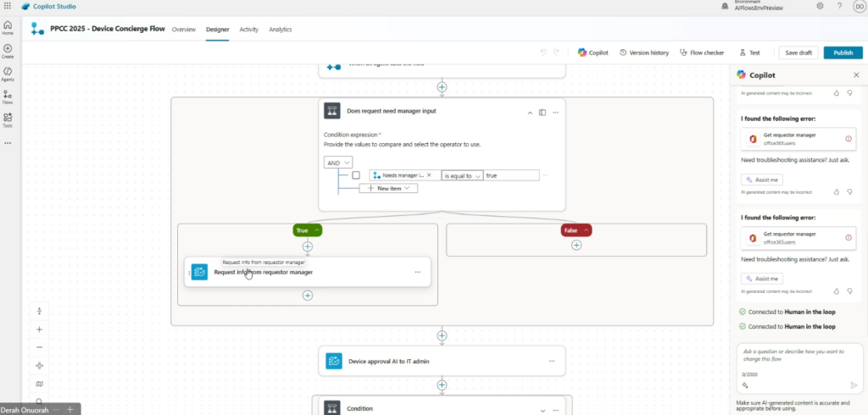This screenshot has width=868, height=415.
Task: Close the Copilot panel
Action: 856,75
